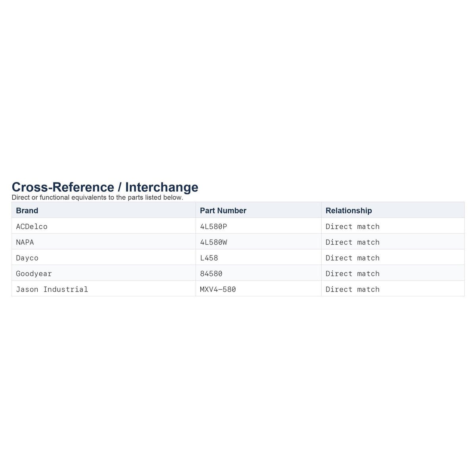The height and width of the screenshot is (476, 476).
Task: Click the "Direct or functional equivalents" description text
Action: [x=98, y=198]
